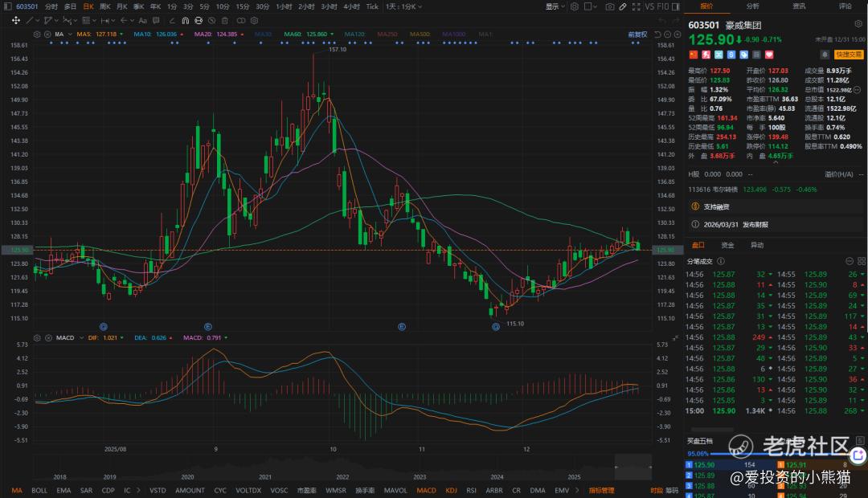The width and height of the screenshot is (868, 498).
Task: Toggle the left sidebar panel icon
Action: pyautogui.click(x=7, y=6)
